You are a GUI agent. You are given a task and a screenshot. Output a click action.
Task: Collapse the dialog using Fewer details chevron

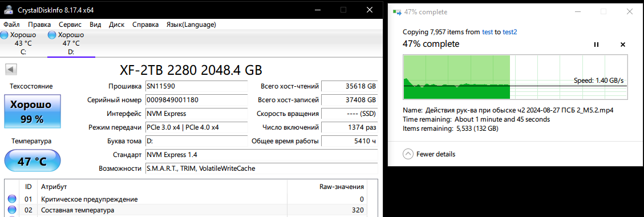[x=408, y=154]
